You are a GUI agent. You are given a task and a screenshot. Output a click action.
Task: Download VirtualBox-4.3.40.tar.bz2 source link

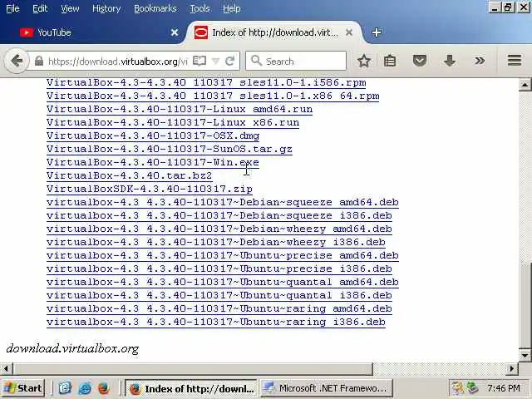click(x=130, y=175)
